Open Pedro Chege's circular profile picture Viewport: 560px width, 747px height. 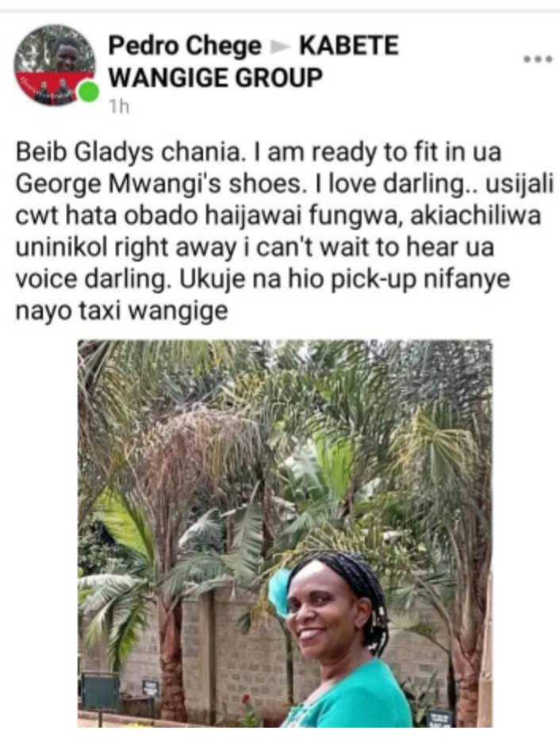coord(55,65)
